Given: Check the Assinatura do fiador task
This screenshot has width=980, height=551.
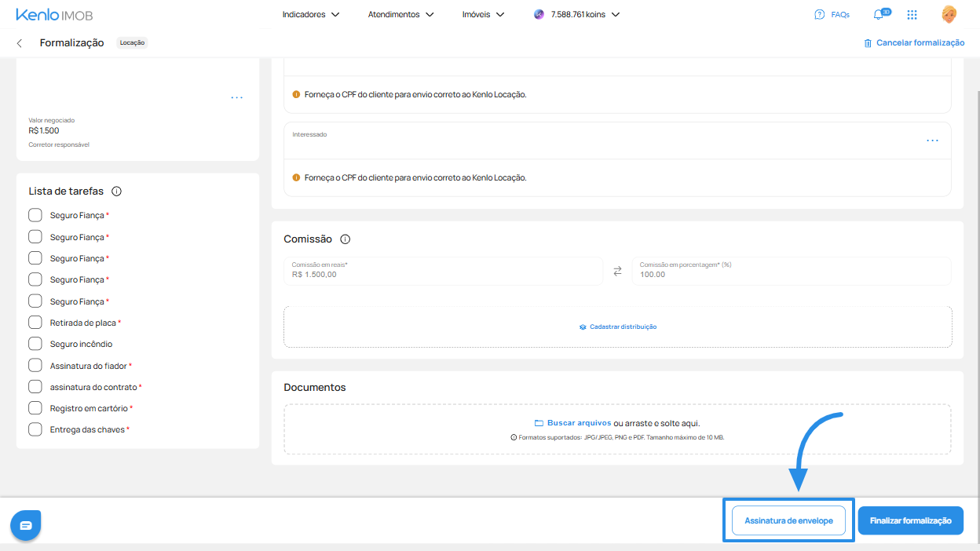Looking at the screenshot, I should (x=35, y=366).
